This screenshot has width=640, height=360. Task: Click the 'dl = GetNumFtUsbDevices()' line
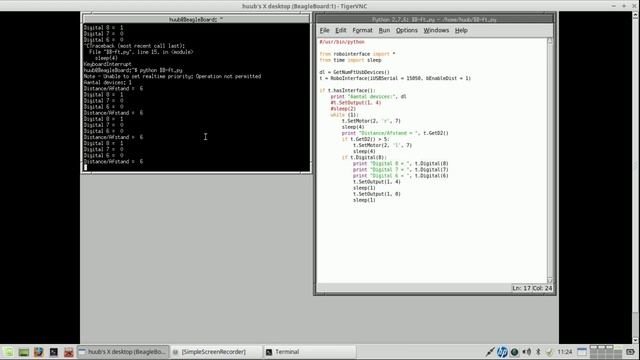(x=355, y=72)
